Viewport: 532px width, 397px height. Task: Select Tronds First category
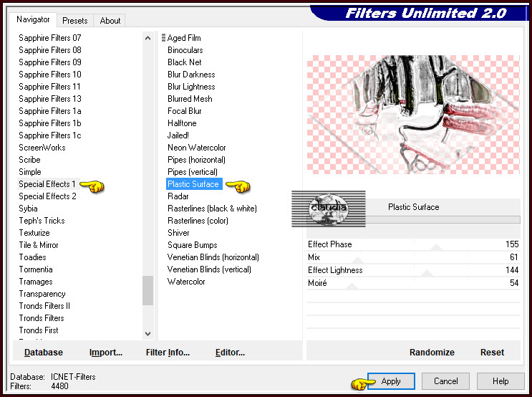(39, 330)
